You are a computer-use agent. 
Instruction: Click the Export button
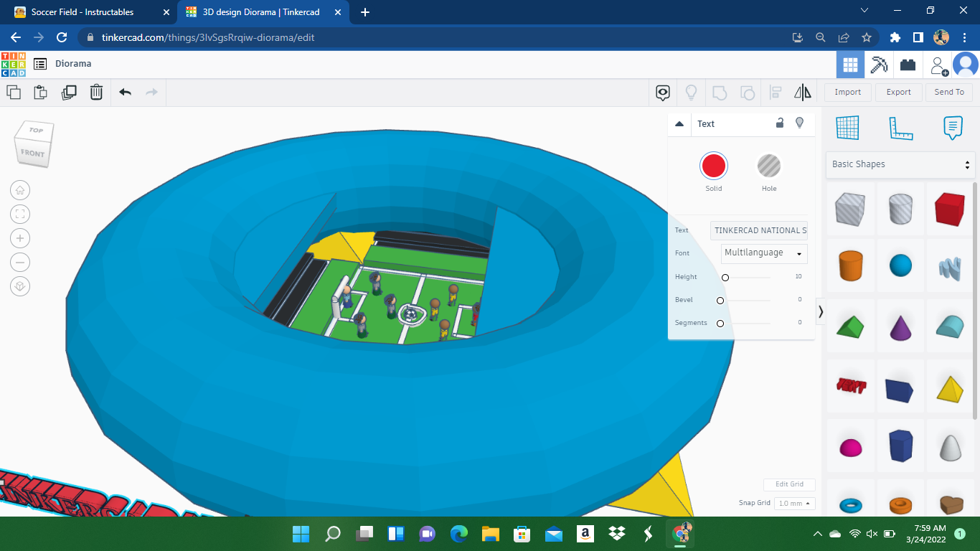click(x=898, y=92)
